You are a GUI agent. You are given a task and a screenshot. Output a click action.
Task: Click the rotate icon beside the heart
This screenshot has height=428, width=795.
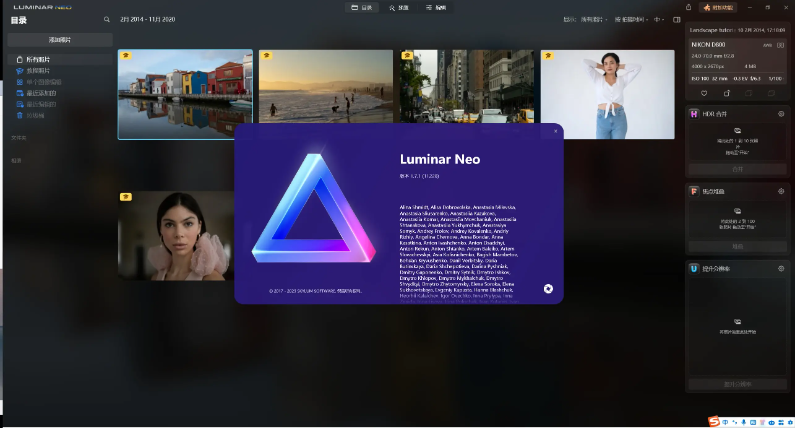pos(727,93)
